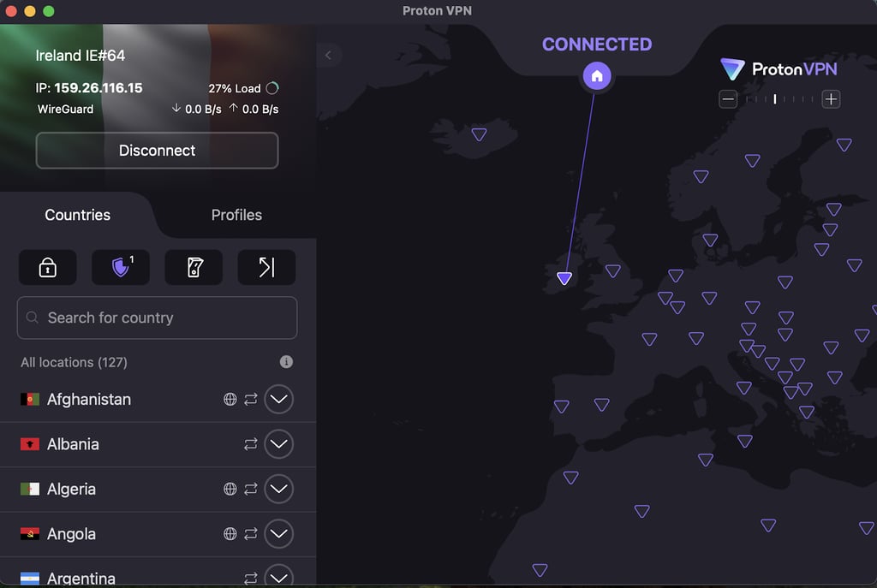
Task: Click the Portugal server map marker
Action: tap(562, 407)
